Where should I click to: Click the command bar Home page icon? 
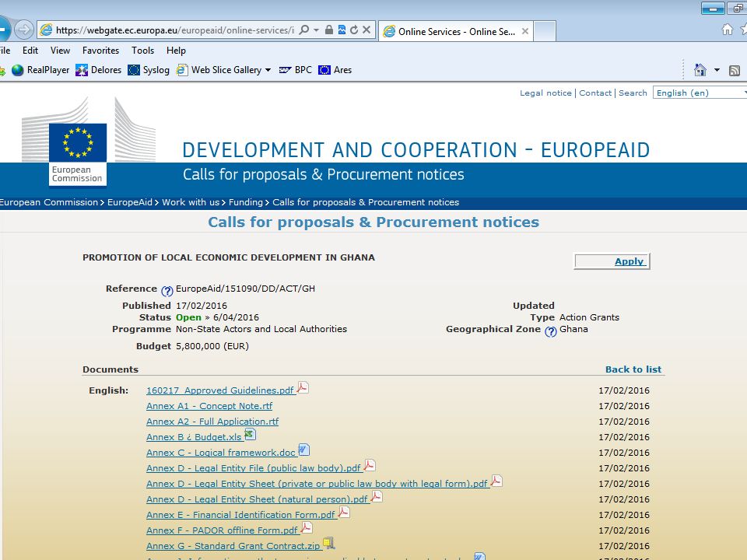point(700,70)
